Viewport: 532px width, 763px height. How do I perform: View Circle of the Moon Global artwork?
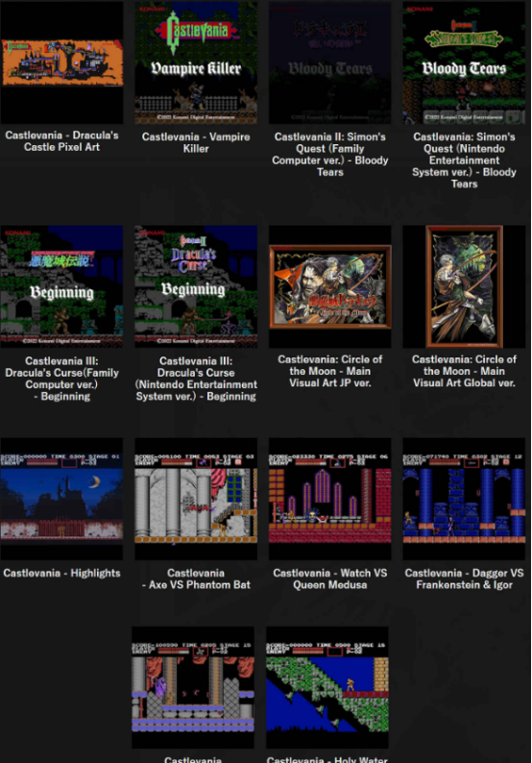(464, 286)
